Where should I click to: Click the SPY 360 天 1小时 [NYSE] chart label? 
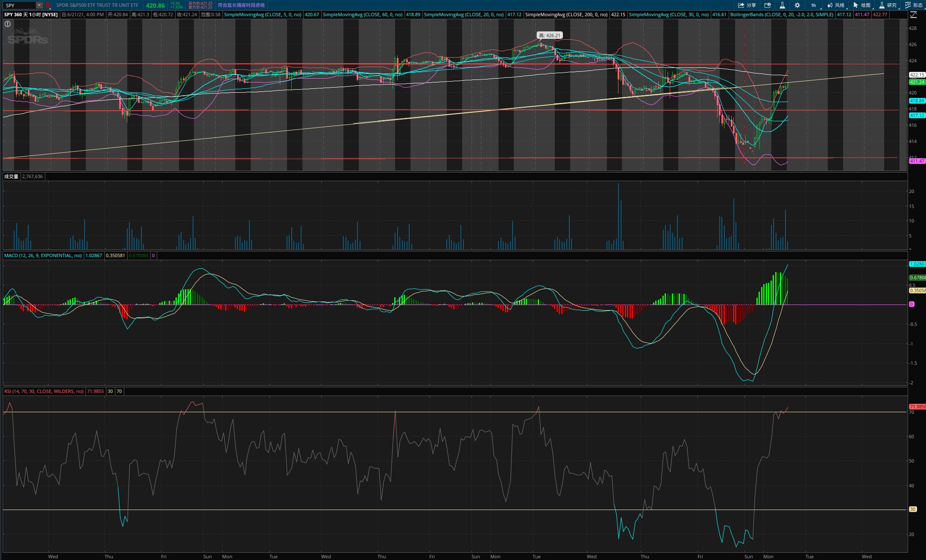[x=31, y=15]
